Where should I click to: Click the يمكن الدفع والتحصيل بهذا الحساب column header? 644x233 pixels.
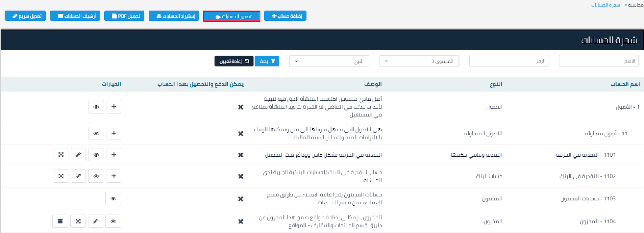[200, 84]
